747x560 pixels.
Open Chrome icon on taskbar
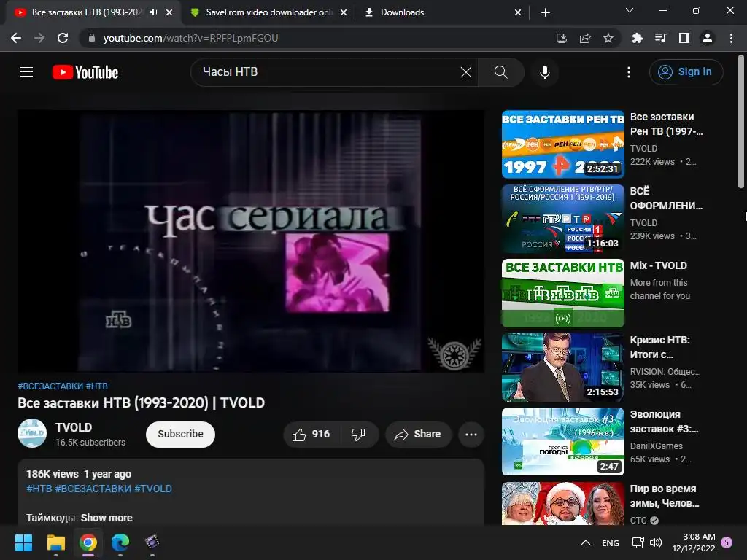point(88,542)
